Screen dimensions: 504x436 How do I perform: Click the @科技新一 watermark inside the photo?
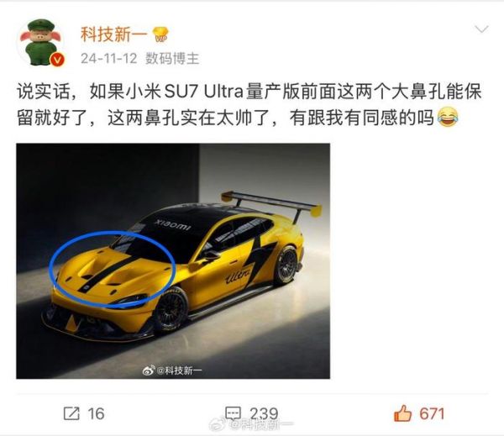click(x=172, y=370)
